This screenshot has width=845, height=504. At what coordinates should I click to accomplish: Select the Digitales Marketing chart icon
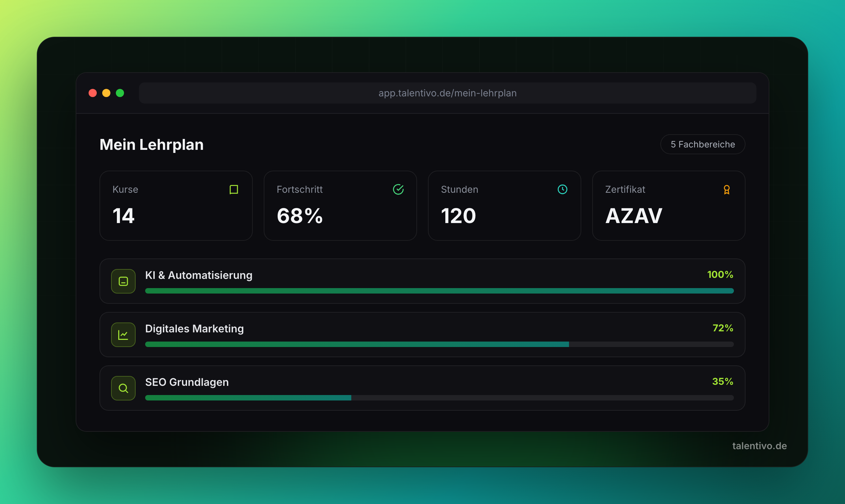click(123, 335)
